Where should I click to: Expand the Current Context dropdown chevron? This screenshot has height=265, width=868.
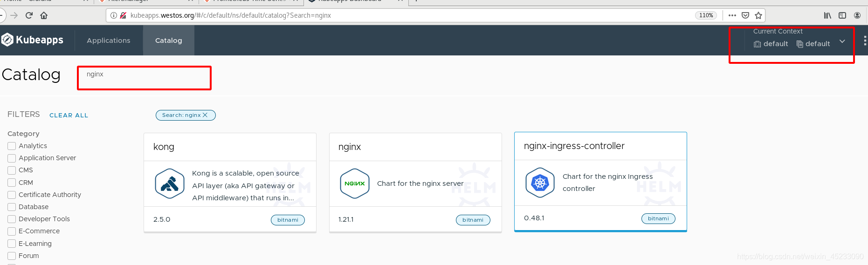pos(842,41)
